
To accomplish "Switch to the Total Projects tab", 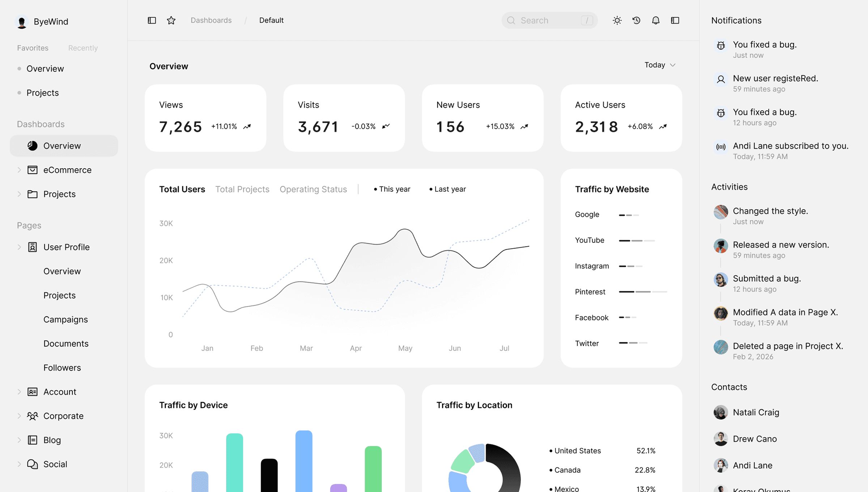I will pyautogui.click(x=242, y=189).
